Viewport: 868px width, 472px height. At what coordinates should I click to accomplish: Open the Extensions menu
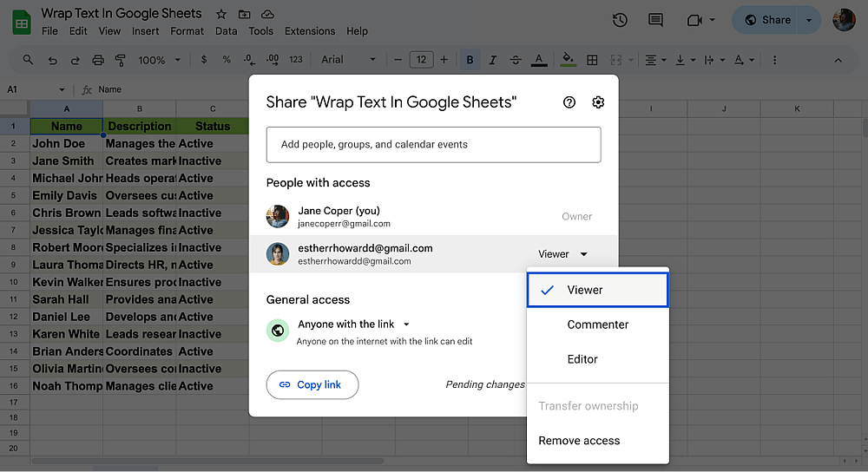point(310,31)
